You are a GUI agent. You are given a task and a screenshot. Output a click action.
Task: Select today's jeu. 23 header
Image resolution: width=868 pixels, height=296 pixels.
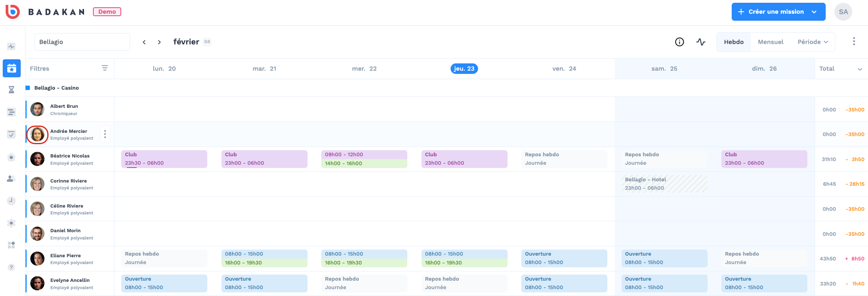(x=464, y=69)
